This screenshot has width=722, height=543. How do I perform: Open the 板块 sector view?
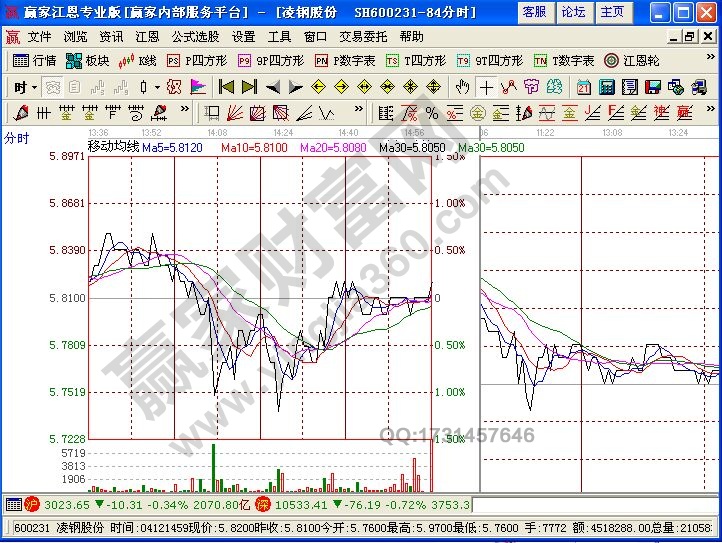[88, 60]
